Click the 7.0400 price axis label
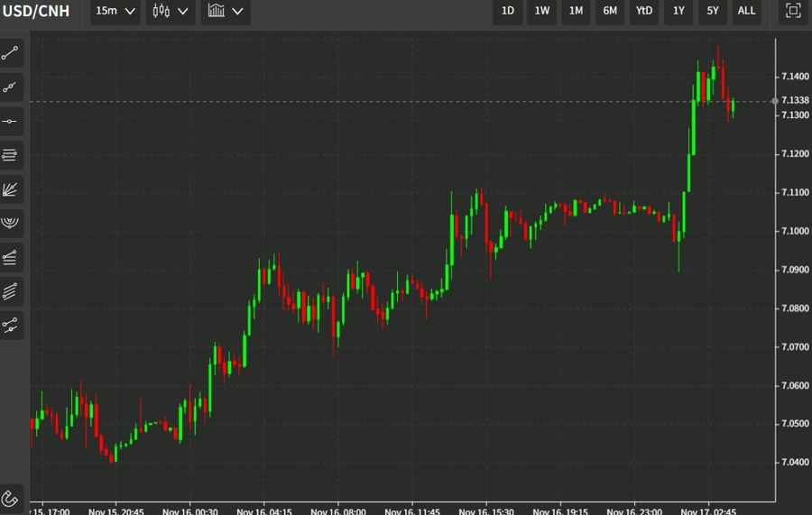Image resolution: width=812 pixels, height=515 pixels. [795, 462]
